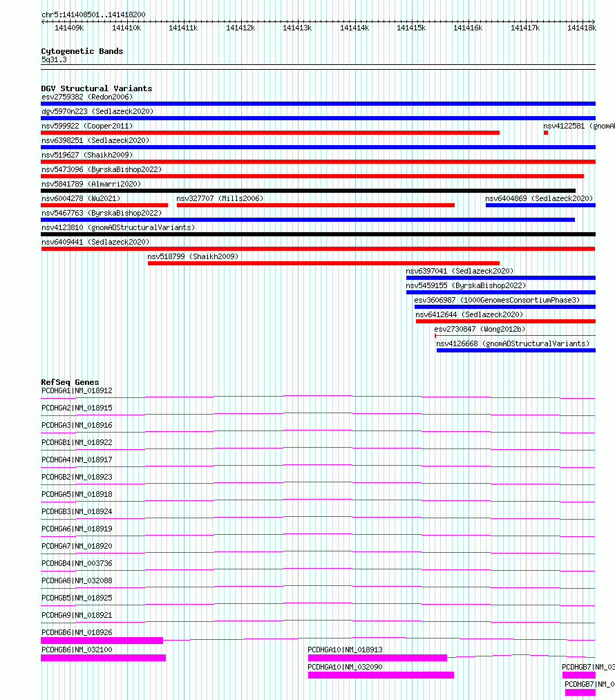Image resolution: width=615 pixels, height=700 pixels.
Task: Click the blue bar under nsv4126668
Action: (516, 350)
